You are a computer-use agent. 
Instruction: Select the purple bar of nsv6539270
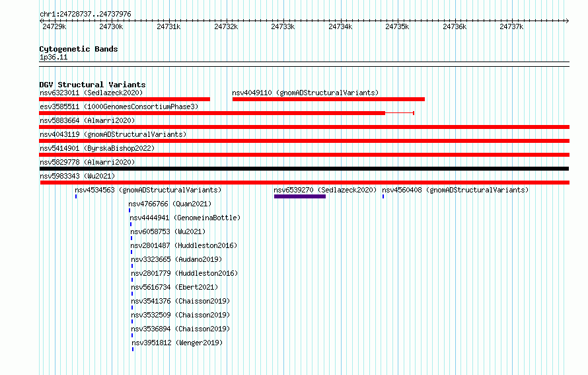coord(300,196)
